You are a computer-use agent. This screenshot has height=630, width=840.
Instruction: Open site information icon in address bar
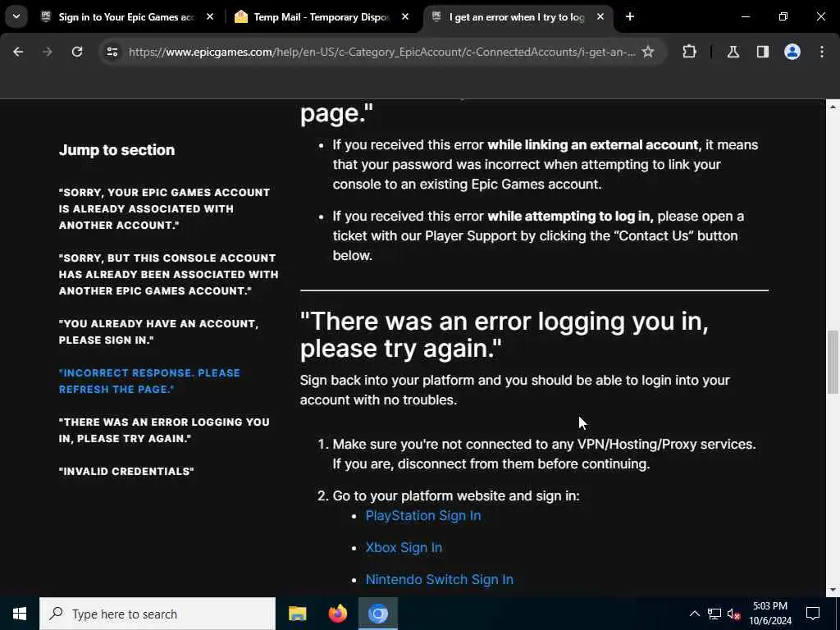tap(112, 52)
